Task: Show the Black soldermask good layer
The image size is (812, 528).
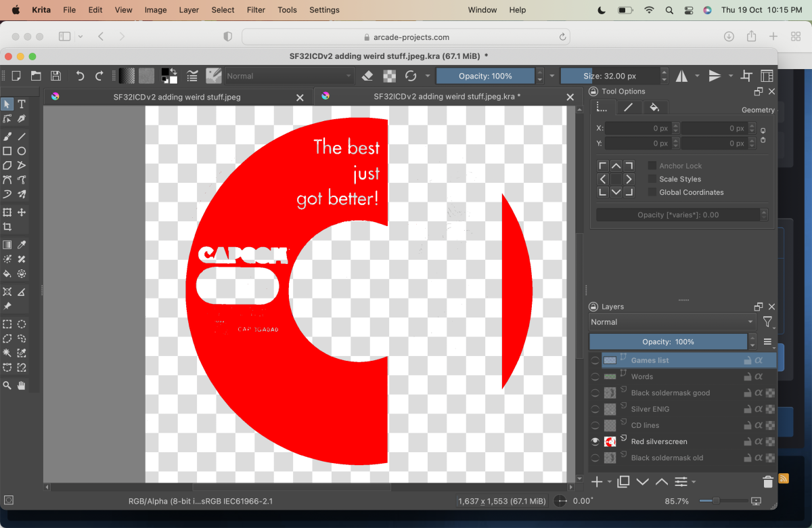Action: [x=595, y=393]
